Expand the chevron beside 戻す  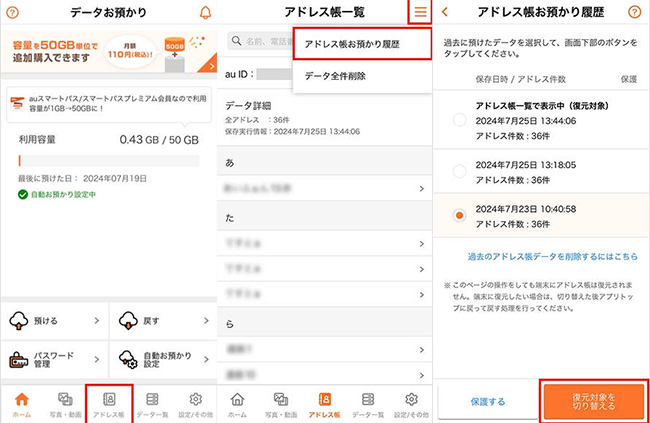pyautogui.click(x=206, y=321)
